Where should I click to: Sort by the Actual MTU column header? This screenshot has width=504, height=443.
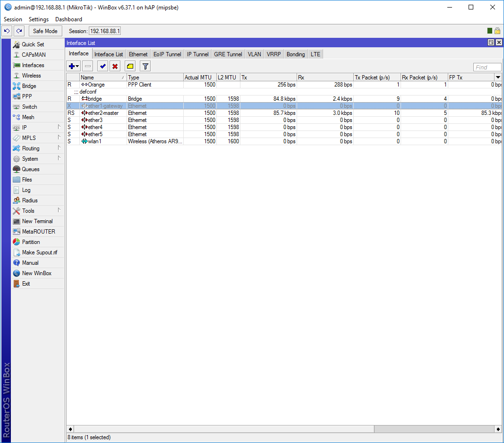click(200, 78)
